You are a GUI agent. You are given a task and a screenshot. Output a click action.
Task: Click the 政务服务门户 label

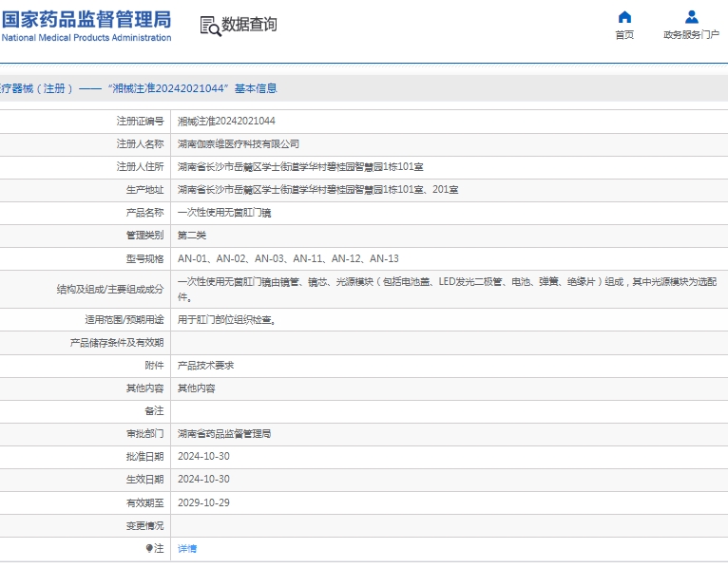691,35
